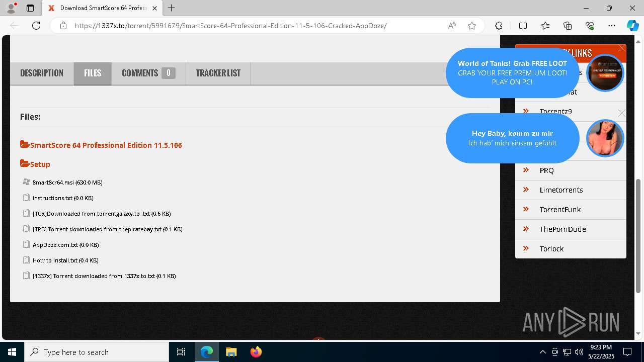644x362 pixels.
Task: Open Torrentz9 link
Action: [555, 111]
